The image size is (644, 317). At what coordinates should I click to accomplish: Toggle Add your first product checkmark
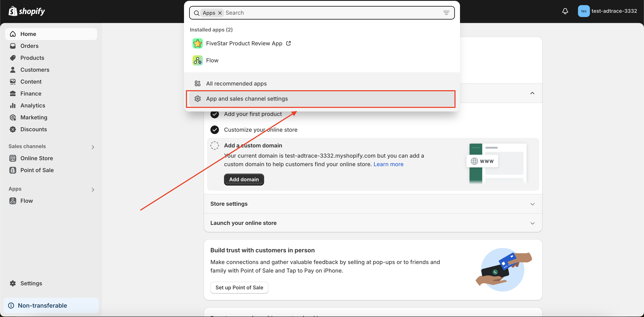pyautogui.click(x=214, y=114)
